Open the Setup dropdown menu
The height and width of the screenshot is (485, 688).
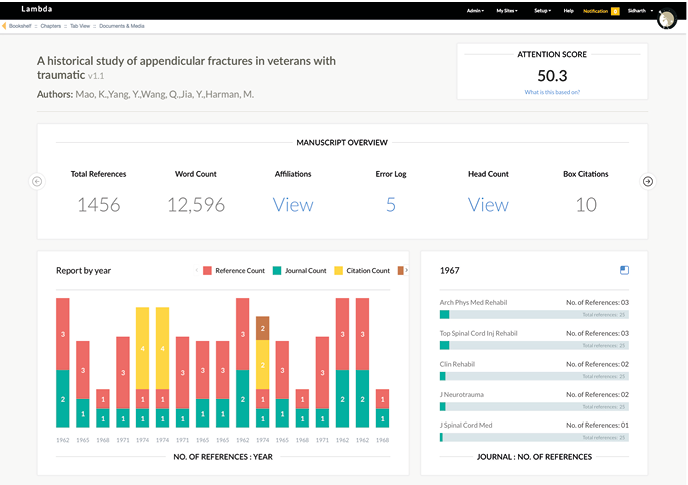tap(542, 11)
